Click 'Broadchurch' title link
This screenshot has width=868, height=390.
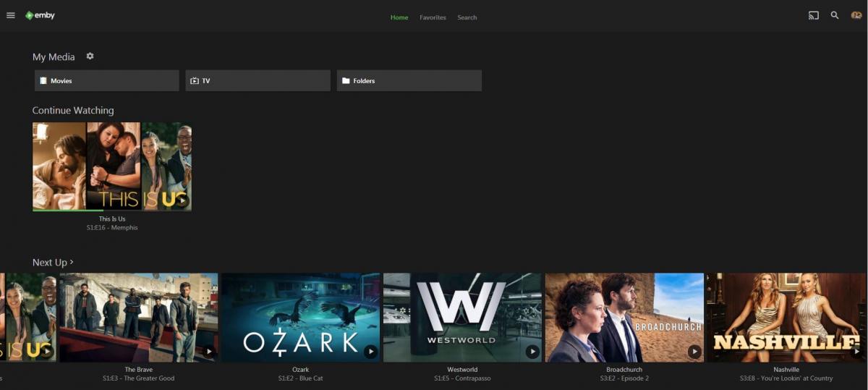[x=624, y=370]
